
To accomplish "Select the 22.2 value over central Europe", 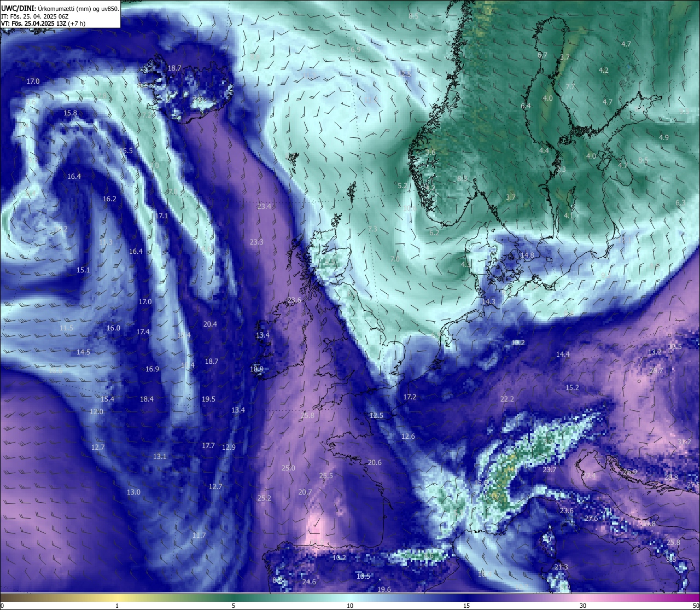I will click(507, 399).
